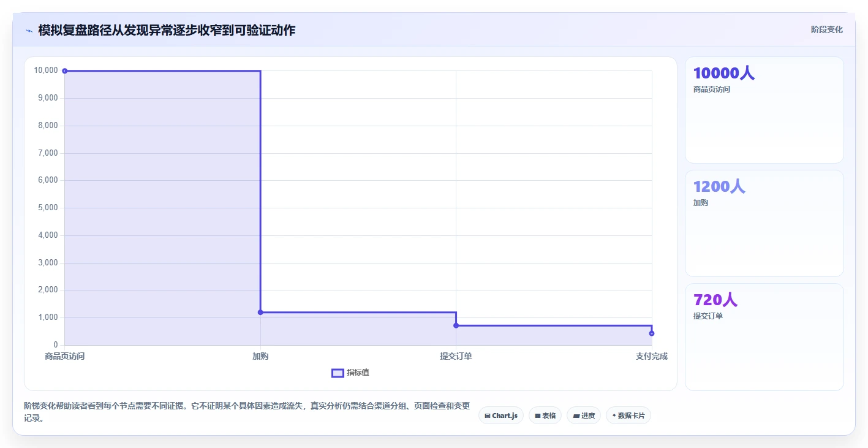Click the 3,000 y-axis tick label
The image size is (868, 448).
click(48, 263)
